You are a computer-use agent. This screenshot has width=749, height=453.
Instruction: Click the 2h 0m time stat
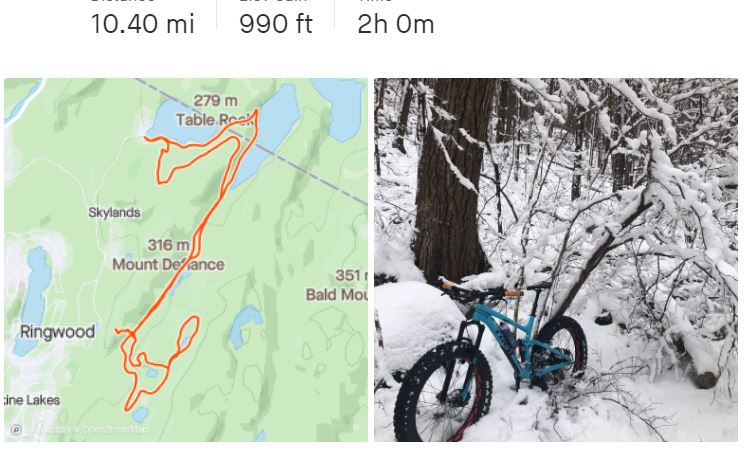[x=396, y=24]
